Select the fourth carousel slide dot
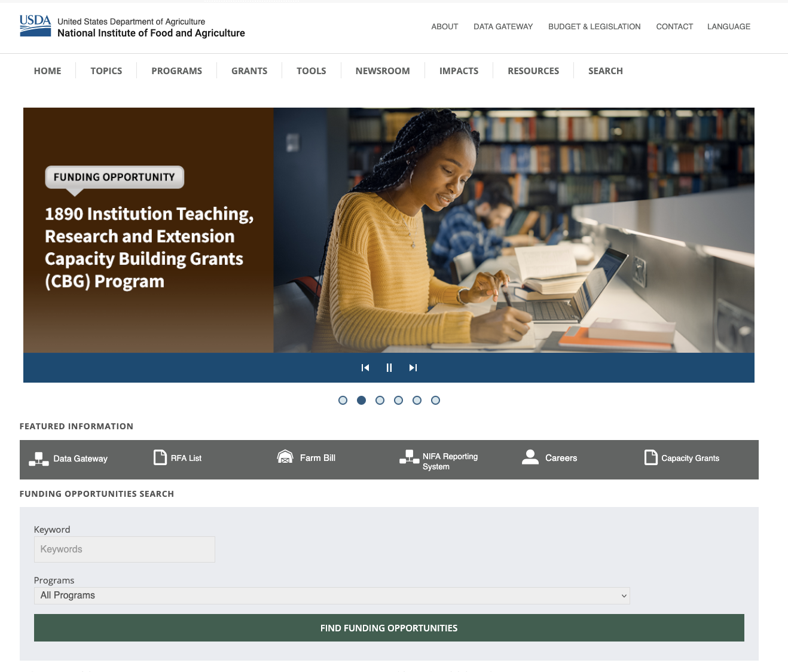The height and width of the screenshot is (672, 788). click(398, 401)
